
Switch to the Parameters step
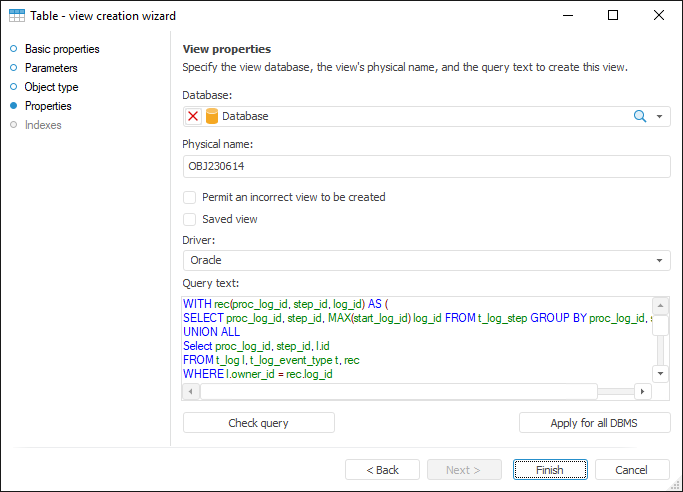coord(51,68)
